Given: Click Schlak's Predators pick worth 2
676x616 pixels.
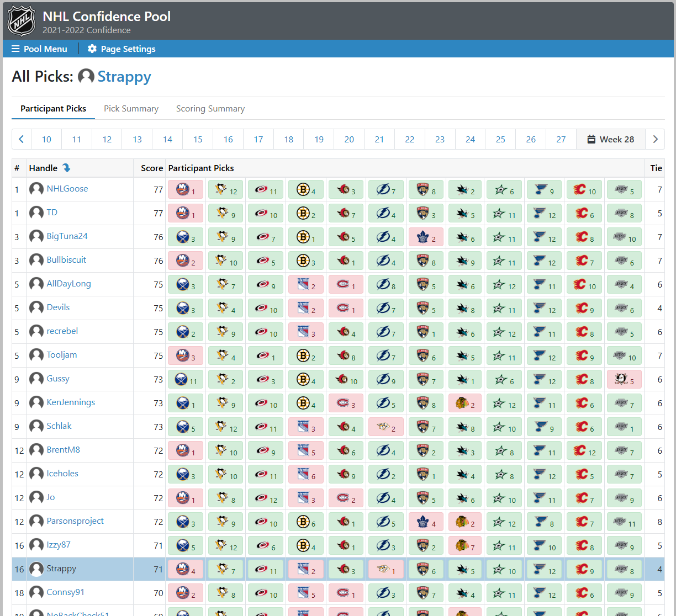Looking at the screenshot, I should point(385,427).
